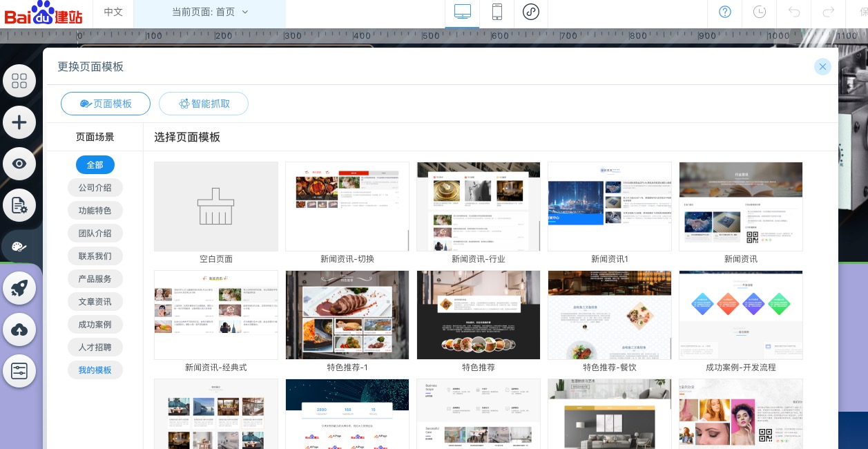Image resolution: width=868 pixels, height=449 pixels.
Task: Switch to the 智能抓取 tab
Action: click(204, 104)
